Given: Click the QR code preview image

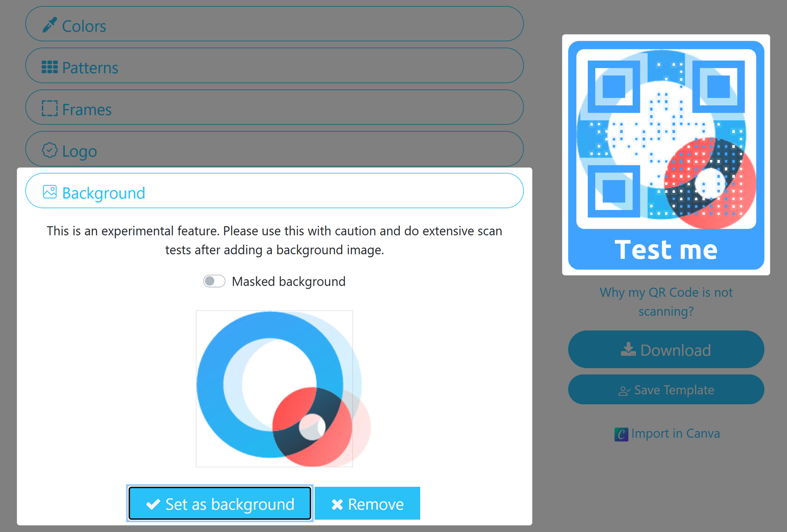Looking at the screenshot, I should pos(666,155).
